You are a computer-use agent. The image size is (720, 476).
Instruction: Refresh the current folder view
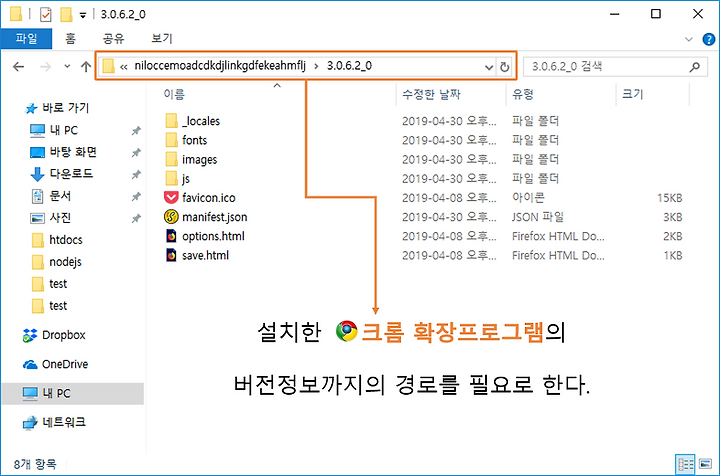click(505, 67)
